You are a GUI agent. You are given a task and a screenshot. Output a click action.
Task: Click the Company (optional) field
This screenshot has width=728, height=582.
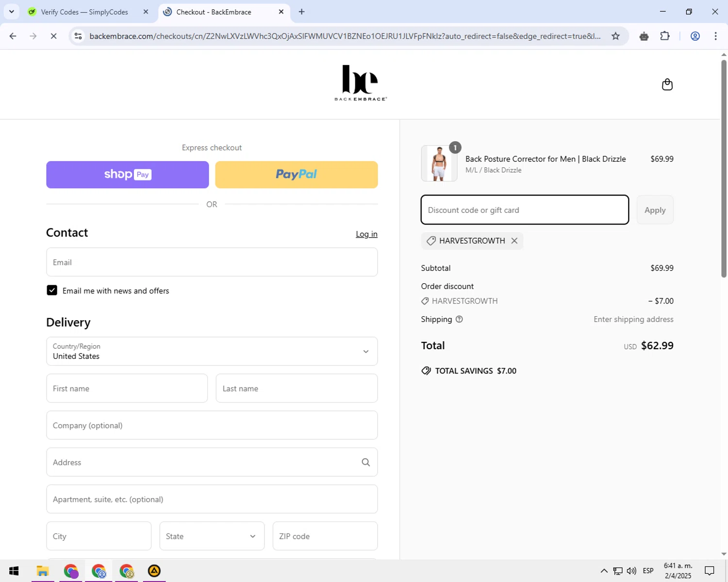click(x=212, y=425)
